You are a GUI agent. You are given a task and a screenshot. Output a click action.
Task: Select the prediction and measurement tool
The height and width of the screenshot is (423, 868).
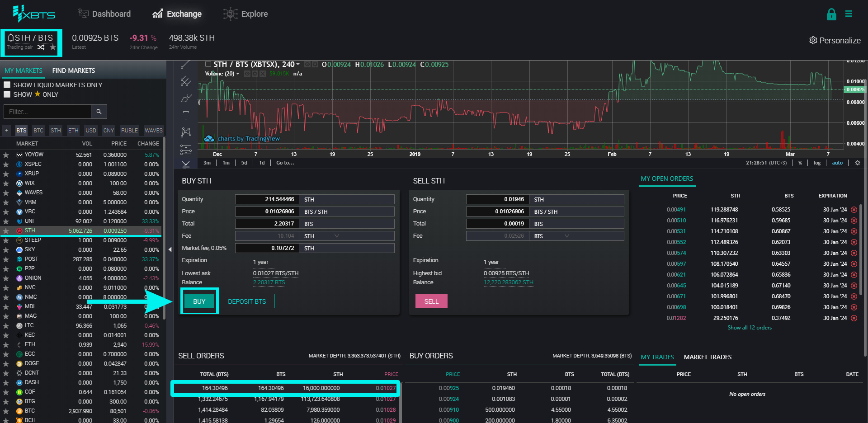tap(185, 149)
